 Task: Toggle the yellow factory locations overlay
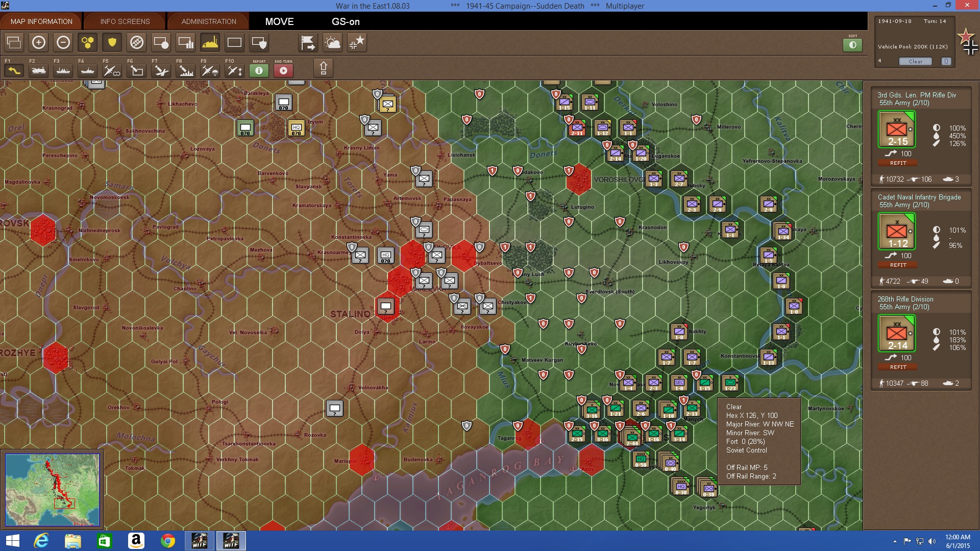tap(210, 42)
